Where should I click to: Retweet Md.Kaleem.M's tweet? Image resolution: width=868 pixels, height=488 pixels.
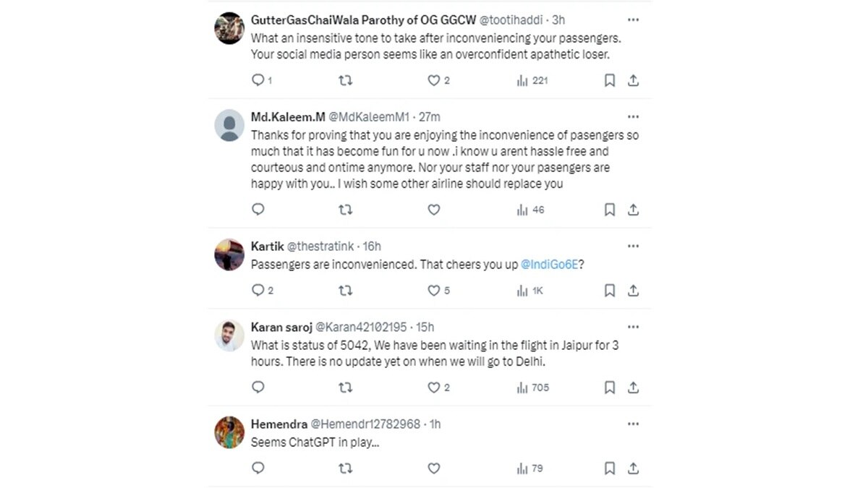(346, 210)
